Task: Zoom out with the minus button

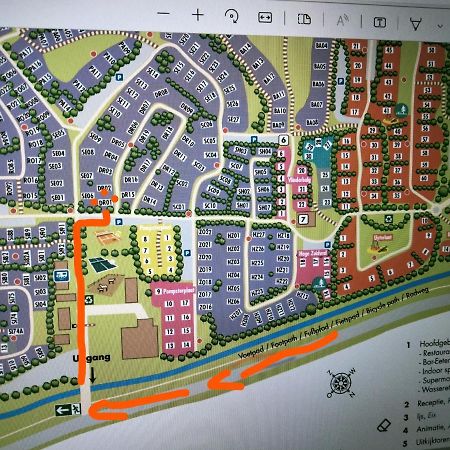Action: pos(163,14)
